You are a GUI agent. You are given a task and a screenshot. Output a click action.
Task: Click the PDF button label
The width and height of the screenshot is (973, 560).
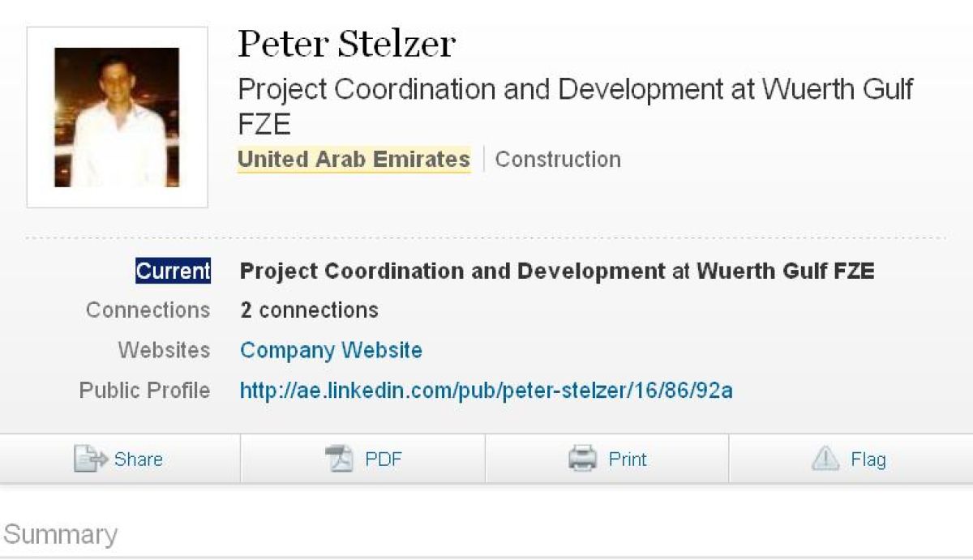[x=383, y=460]
